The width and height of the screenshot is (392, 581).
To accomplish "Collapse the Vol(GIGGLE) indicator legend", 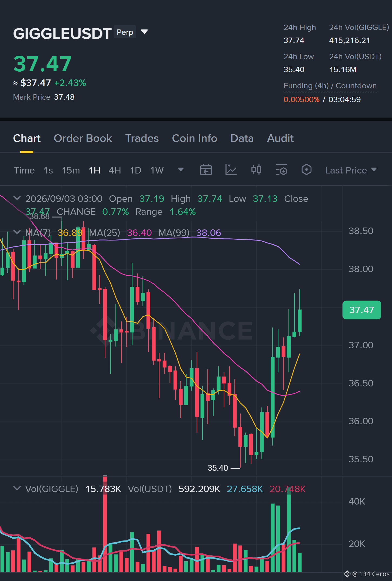I will point(17,488).
